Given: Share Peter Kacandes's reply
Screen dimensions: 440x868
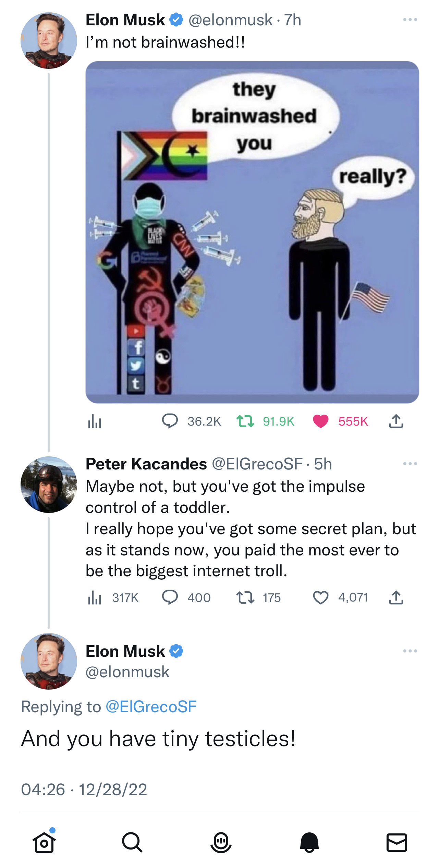Looking at the screenshot, I should pos(396,597).
